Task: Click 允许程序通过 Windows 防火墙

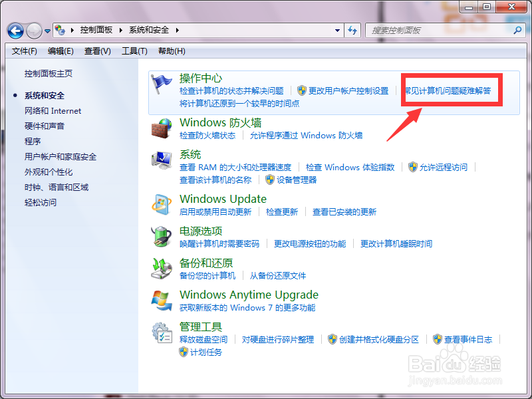Action: pyautogui.click(x=307, y=136)
